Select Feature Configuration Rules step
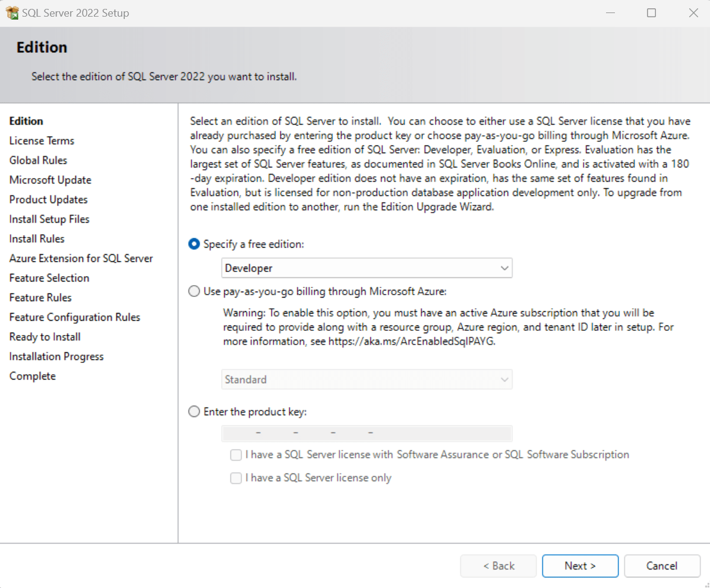 coord(75,317)
